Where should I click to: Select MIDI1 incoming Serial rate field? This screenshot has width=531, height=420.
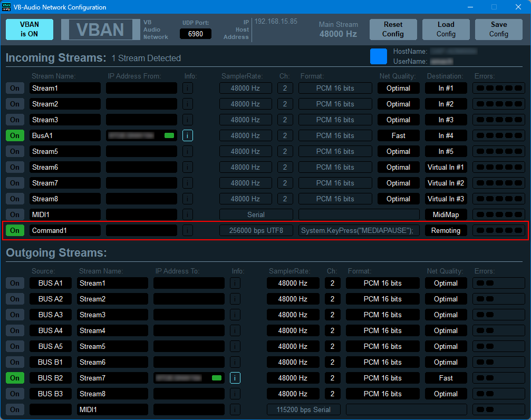pos(256,214)
